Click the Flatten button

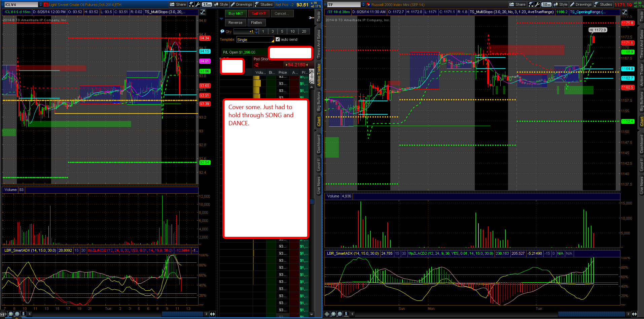[256, 23]
